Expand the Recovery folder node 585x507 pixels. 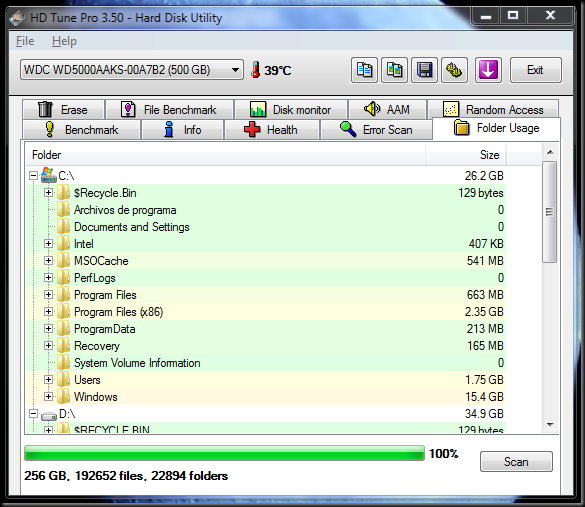point(48,345)
